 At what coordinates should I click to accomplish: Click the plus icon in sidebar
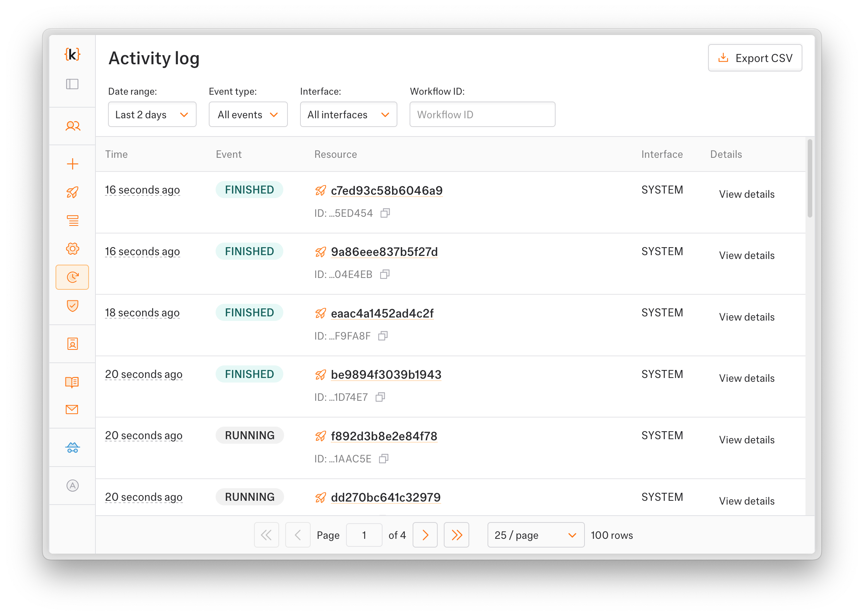(73, 164)
